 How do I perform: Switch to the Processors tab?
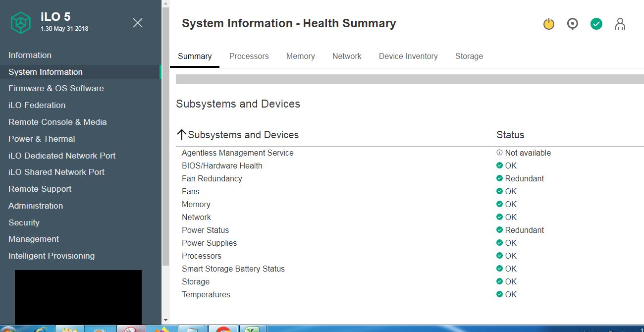tap(249, 56)
